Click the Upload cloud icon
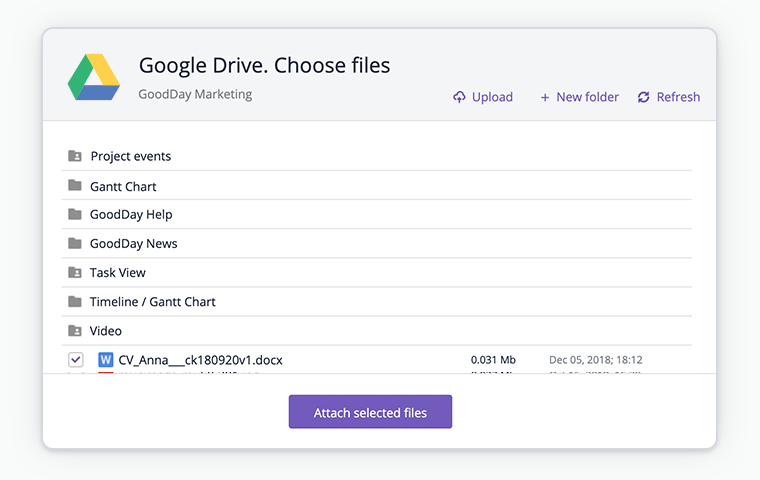The image size is (760, 480). (x=459, y=97)
